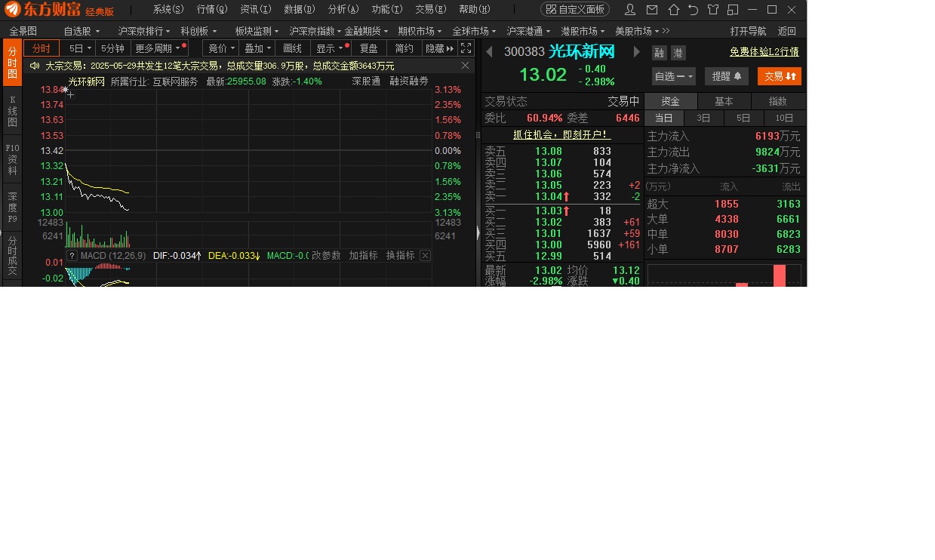935x560 pixels.
Task: Click the 东方财富 logo
Action: (x=43, y=10)
